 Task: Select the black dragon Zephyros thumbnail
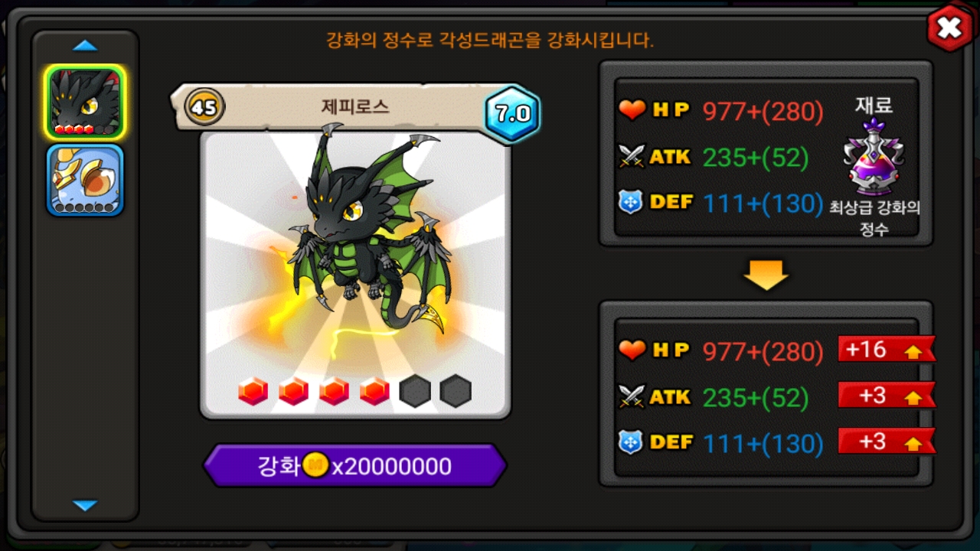pos(84,103)
